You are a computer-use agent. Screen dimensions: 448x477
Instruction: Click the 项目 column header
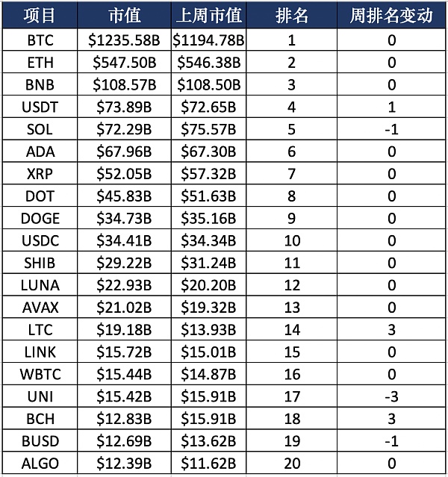(x=43, y=16)
